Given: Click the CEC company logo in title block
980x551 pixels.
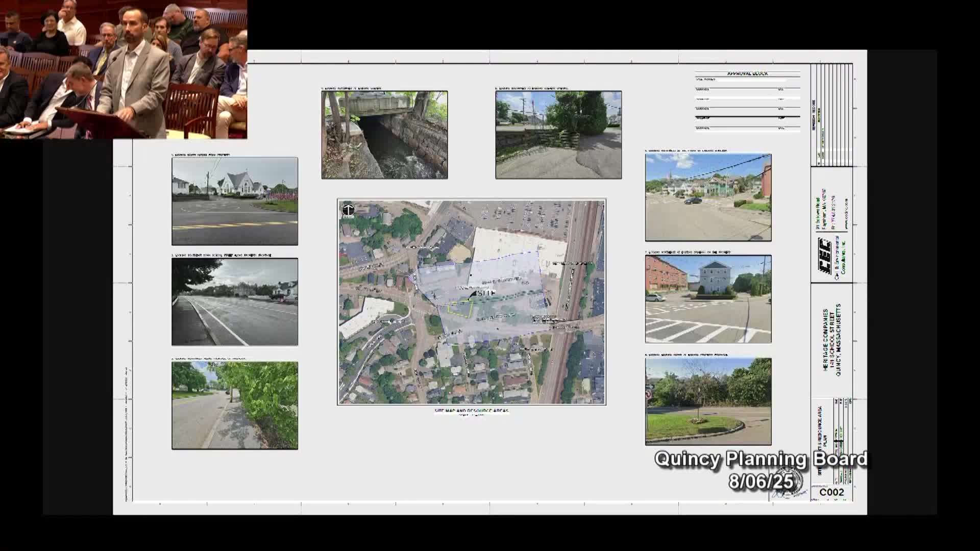Looking at the screenshot, I should click(x=825, y=257).
